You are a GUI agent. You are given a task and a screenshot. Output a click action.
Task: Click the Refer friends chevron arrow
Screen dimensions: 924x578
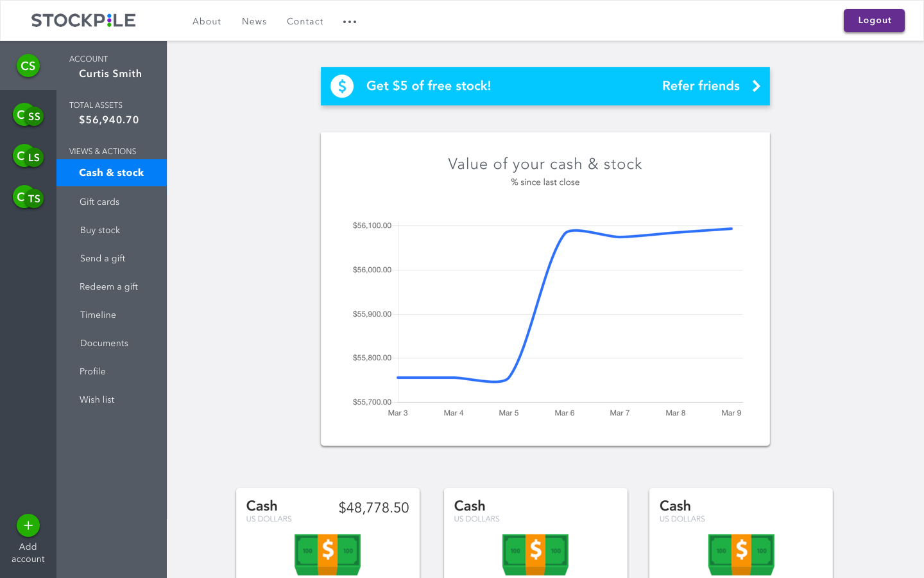756,86
